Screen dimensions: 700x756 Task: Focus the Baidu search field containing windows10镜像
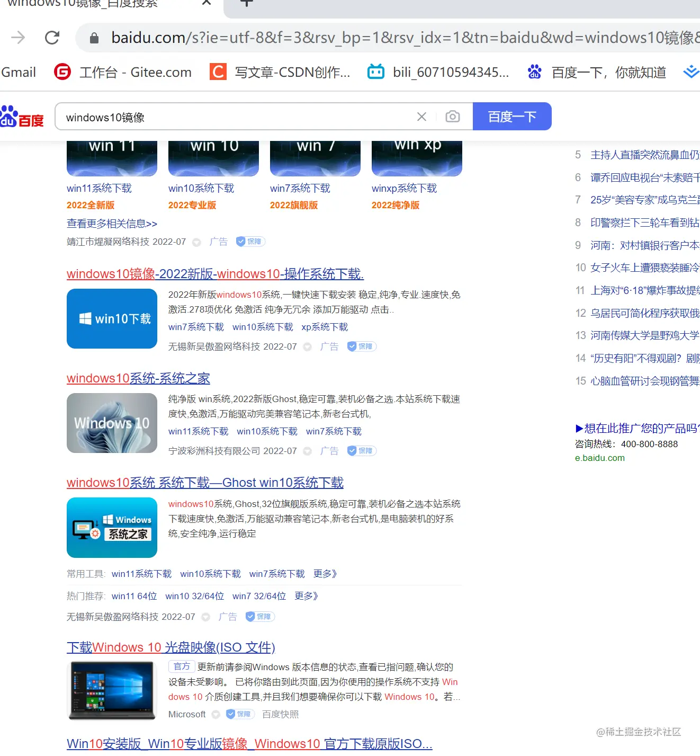pos(238,117)
